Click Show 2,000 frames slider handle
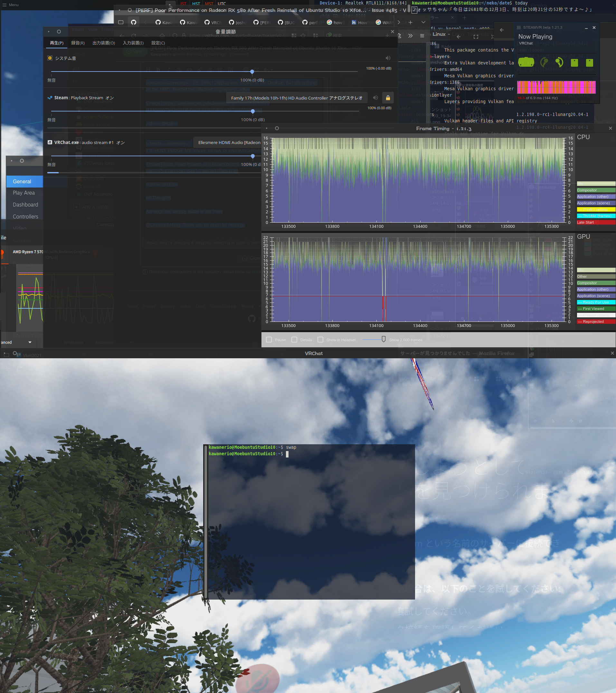Image resolution: width=616 pixels, height=693 pixels. pos(384,339)
